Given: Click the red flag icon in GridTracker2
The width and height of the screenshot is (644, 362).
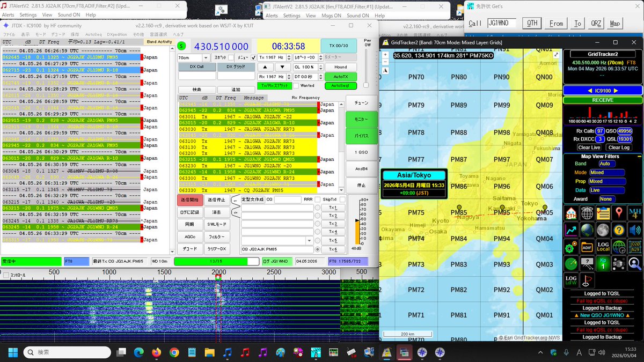Looking at the screenshot, I should (587, 280).
